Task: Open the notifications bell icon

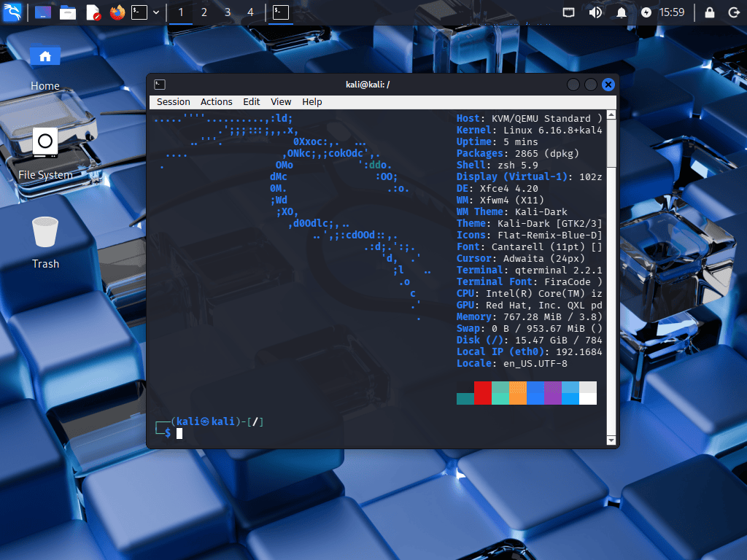Action: pos(621,12)
